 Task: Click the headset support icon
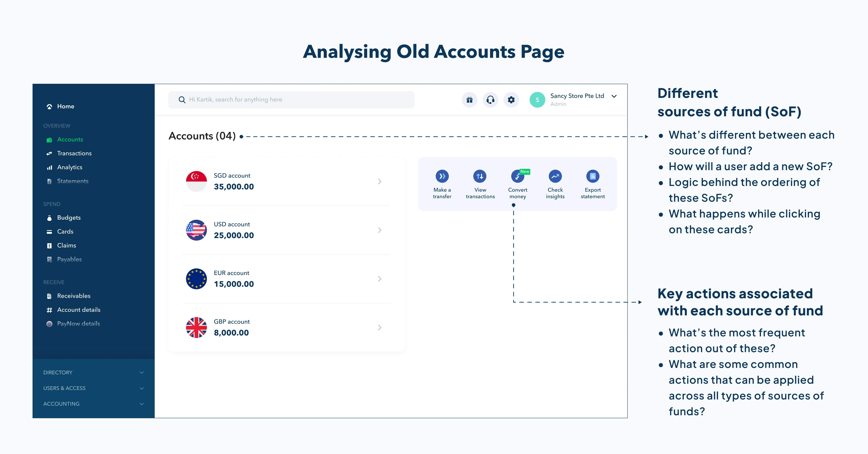[x=490, y=100]
